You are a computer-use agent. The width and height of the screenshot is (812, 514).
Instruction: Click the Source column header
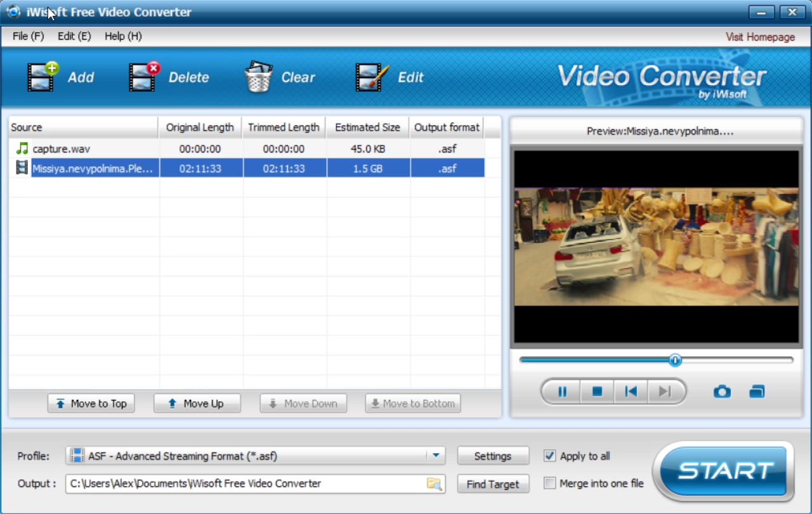tap(83, 127)
